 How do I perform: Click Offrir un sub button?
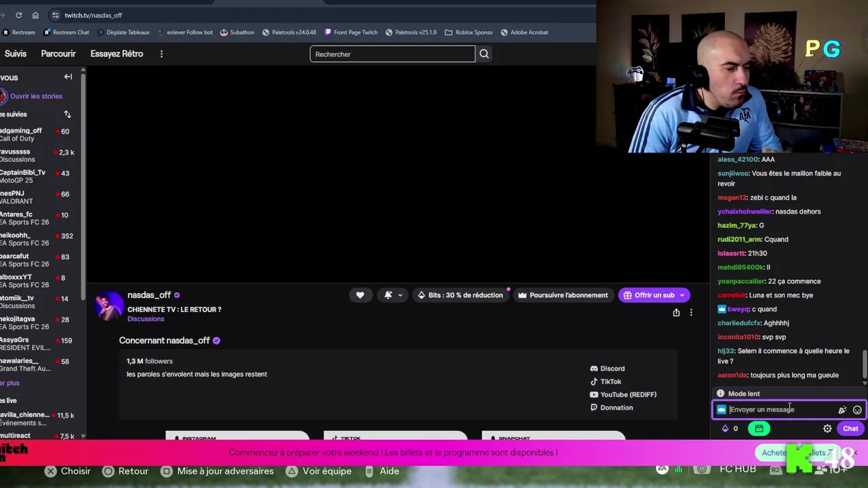(649, 295)
